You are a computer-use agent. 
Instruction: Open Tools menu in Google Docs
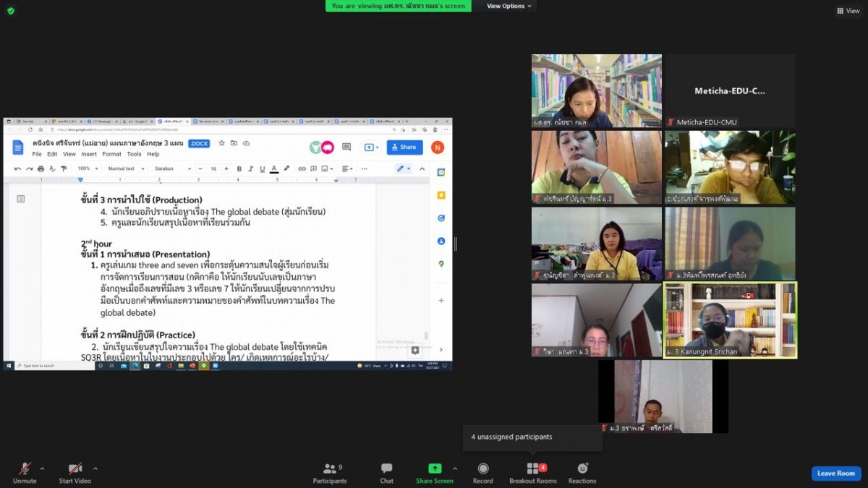[x=134, y=154]
